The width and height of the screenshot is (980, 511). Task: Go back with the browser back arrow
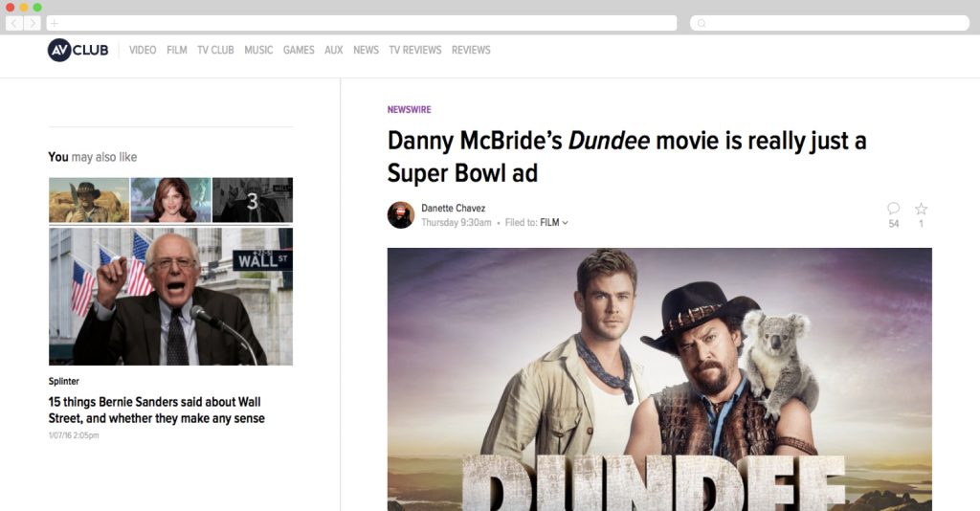tap(14, 23)
